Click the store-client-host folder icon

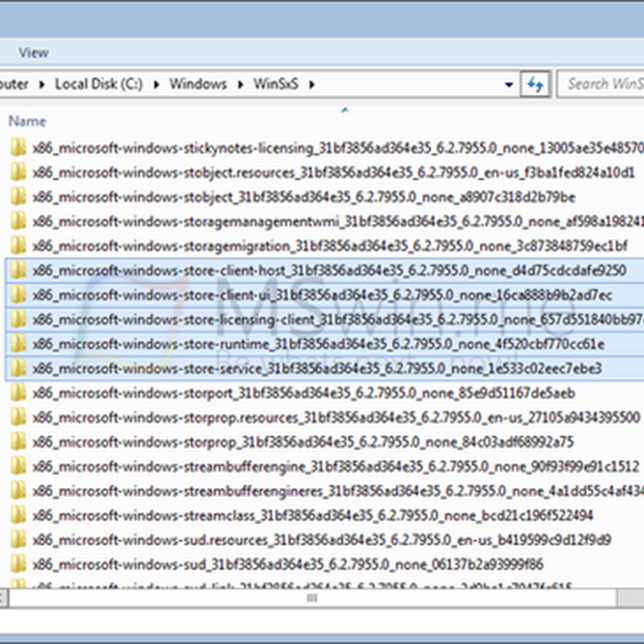point(18,270)
